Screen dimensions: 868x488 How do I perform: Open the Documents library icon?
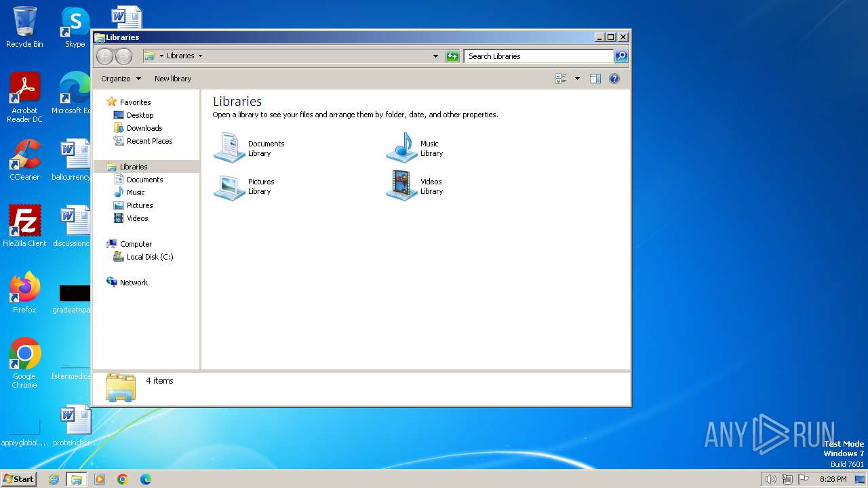[229, 148]
